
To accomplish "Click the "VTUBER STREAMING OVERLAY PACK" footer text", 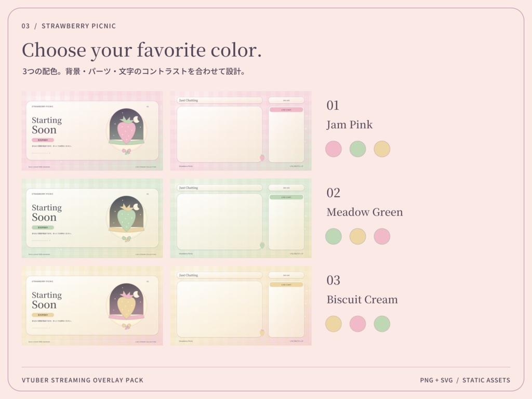I will click(83, 380).
